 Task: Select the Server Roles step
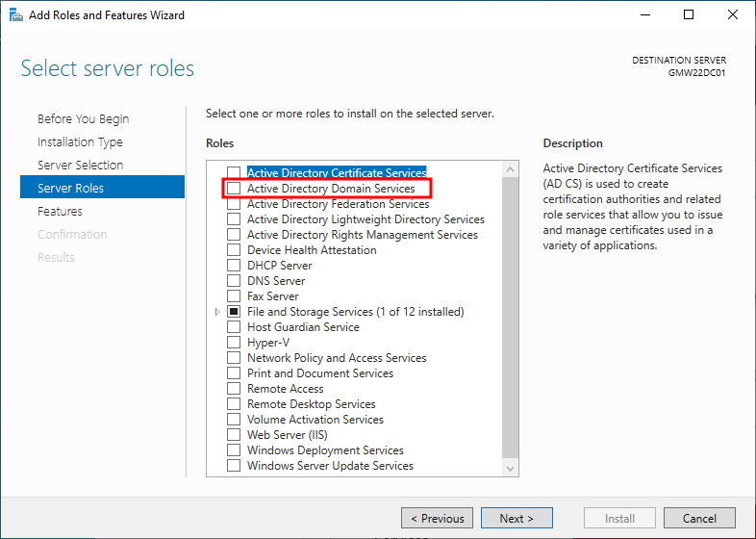[102, 188]
